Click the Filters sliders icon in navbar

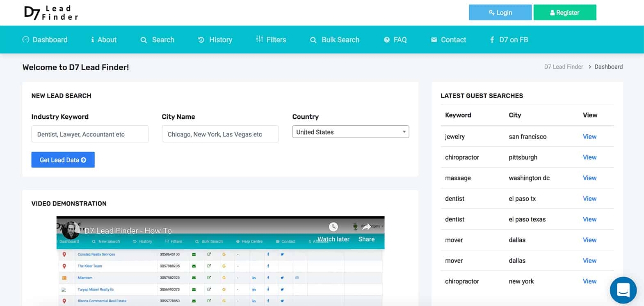[x=259, y=39]
